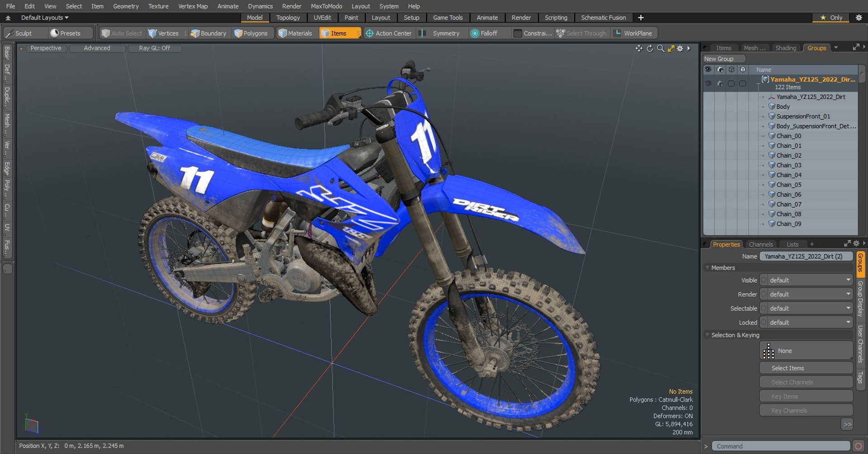
Task: Open Perspective view type dropdown
Action: click(46, 48)
